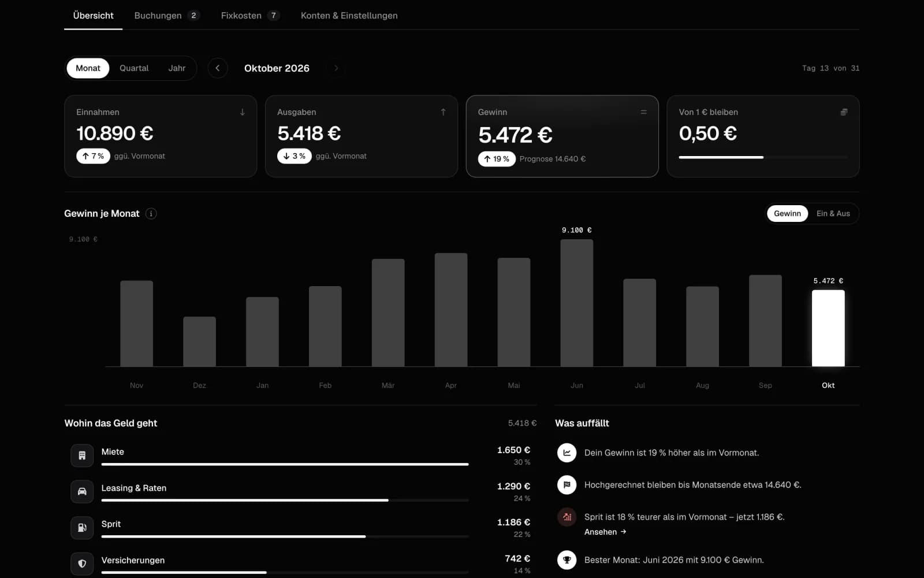The height and width of the screenshot is (578, 924).
Task: Open the Einnahmen 10.890 € card
Action: (161, 136)
